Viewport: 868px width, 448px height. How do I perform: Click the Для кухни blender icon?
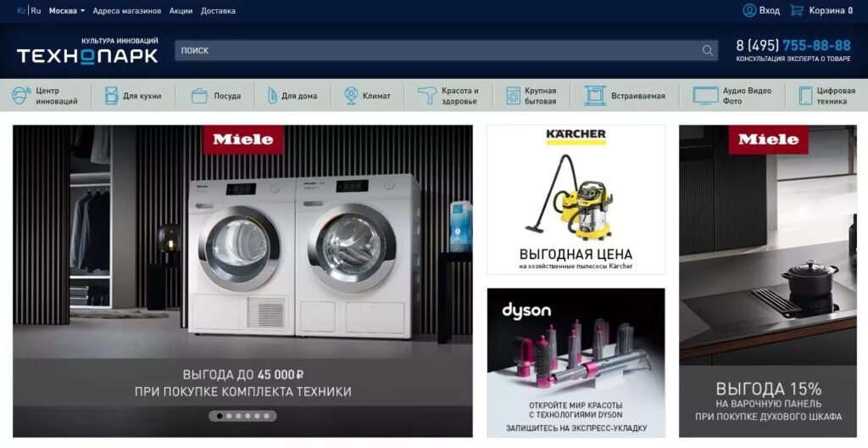(x=111, y=95)
